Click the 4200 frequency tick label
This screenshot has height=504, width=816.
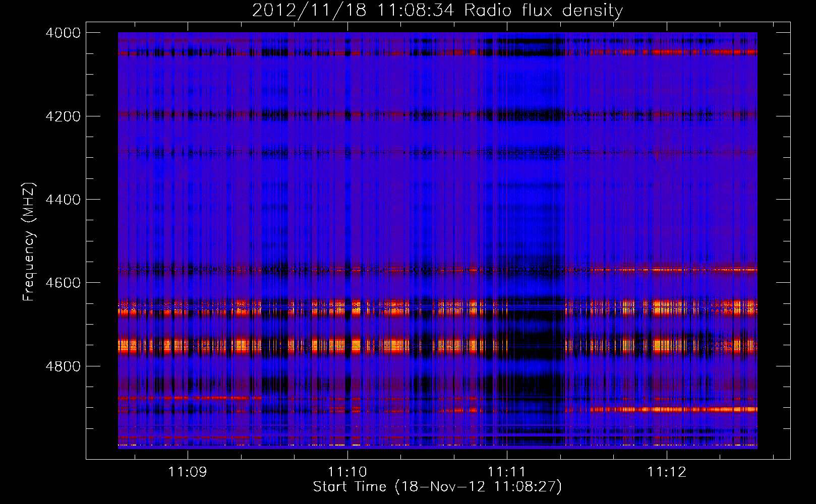click(x=63, y=116)
